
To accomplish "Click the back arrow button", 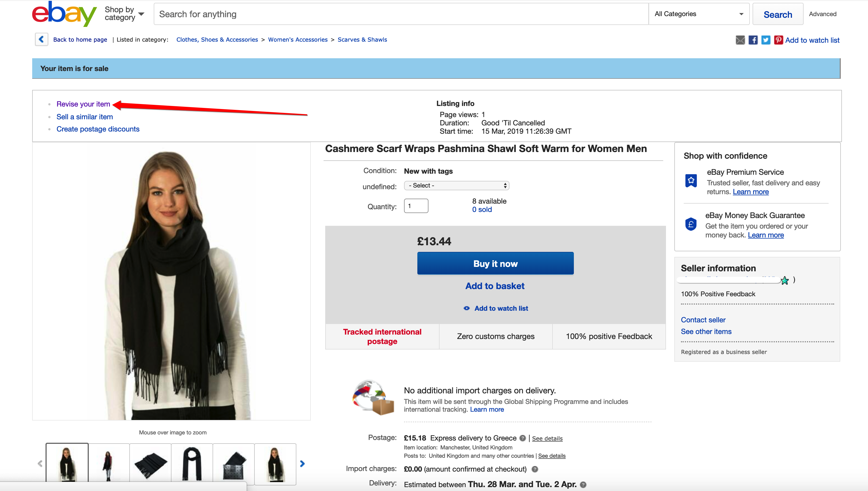I will point(42,39).
